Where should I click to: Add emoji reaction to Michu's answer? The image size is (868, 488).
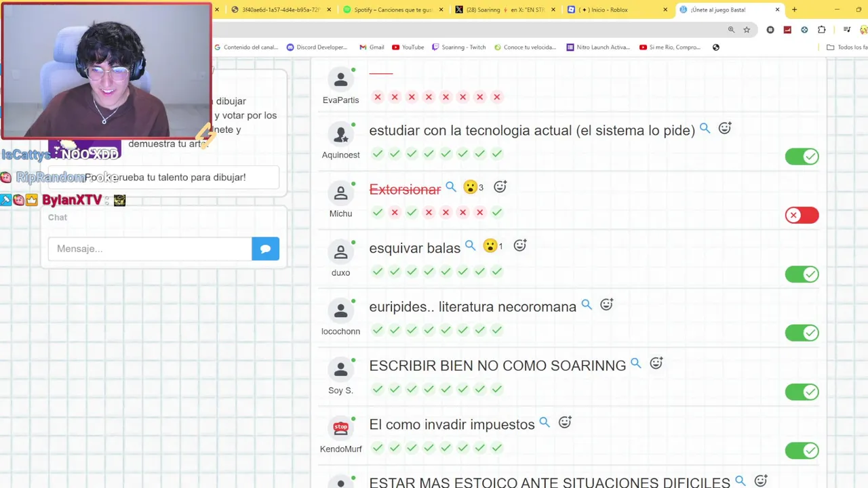tap(500, 186)
